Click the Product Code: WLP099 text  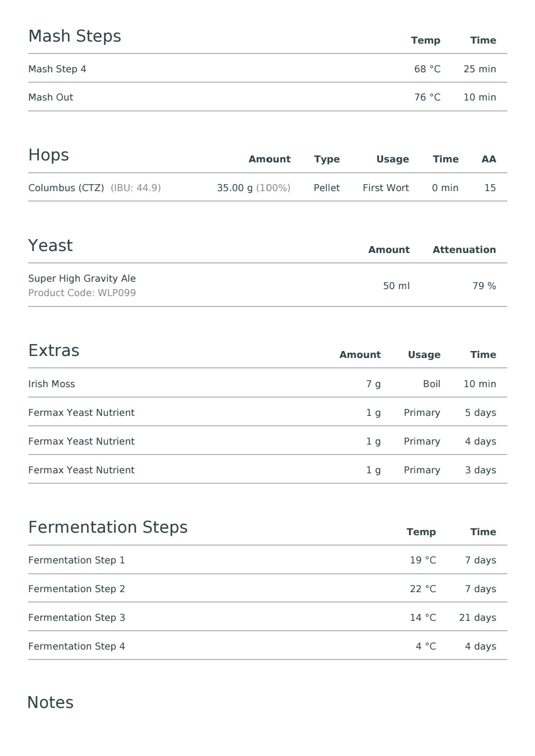(82, 293)
